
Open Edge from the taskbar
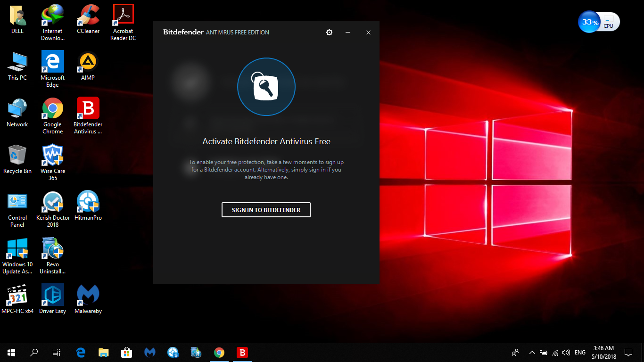81,352
